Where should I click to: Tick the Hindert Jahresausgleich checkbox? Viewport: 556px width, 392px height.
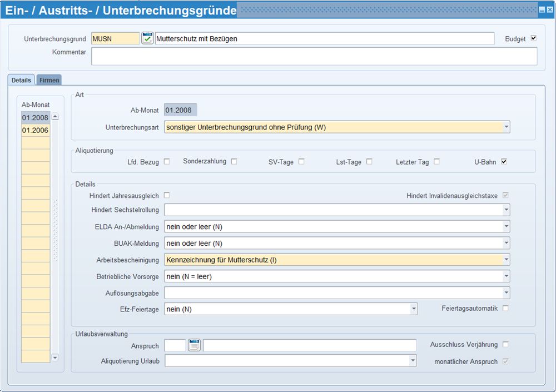pos(167,196)
